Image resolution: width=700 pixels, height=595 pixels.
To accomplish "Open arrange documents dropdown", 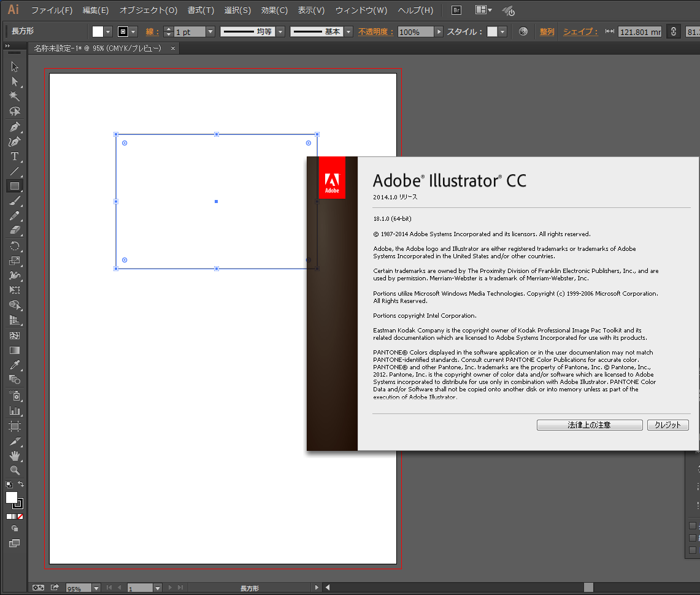I will [x=483, y=10].
